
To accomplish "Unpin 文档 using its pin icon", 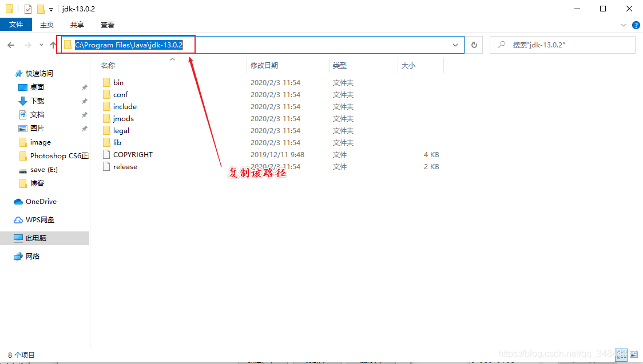I will [x=85, y=115].
